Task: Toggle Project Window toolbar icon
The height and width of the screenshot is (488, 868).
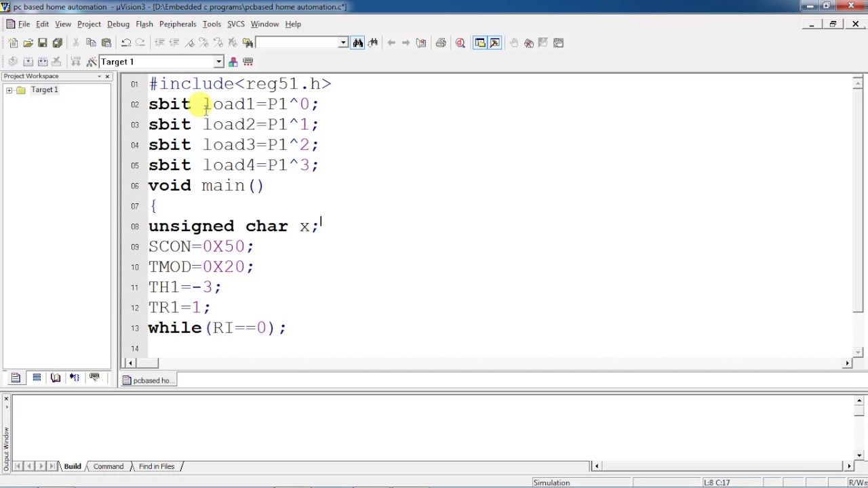Action: point(480,43)
